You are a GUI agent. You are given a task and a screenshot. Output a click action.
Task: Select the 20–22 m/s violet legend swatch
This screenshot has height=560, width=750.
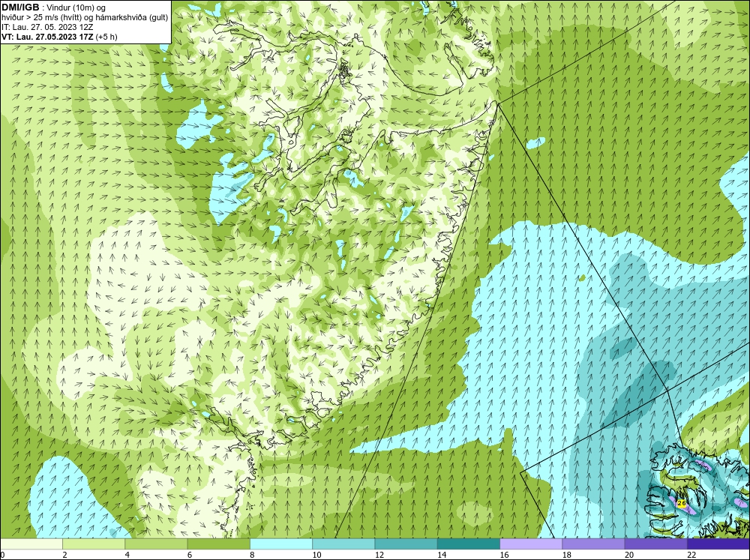[x=655, y=544]
